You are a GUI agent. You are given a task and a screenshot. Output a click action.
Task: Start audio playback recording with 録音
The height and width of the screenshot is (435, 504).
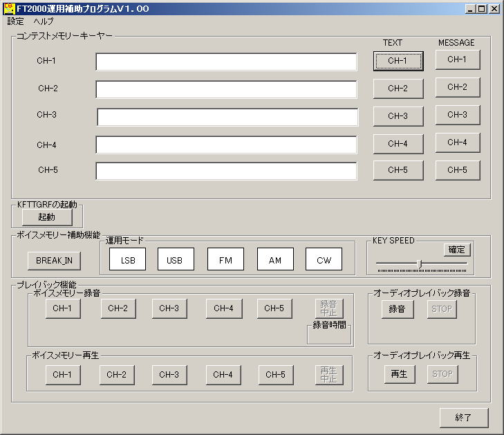click(398, 308)
